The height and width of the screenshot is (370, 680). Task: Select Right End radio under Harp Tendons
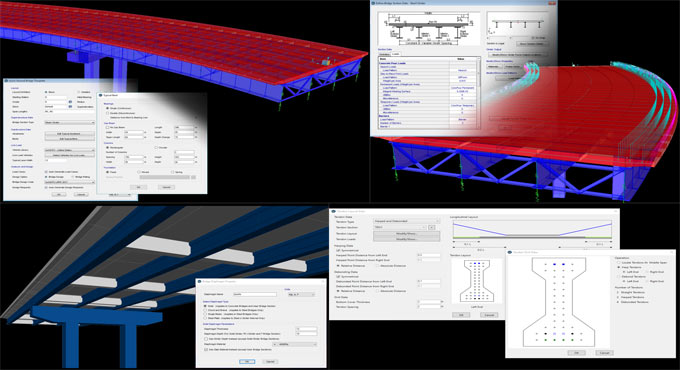647,272
